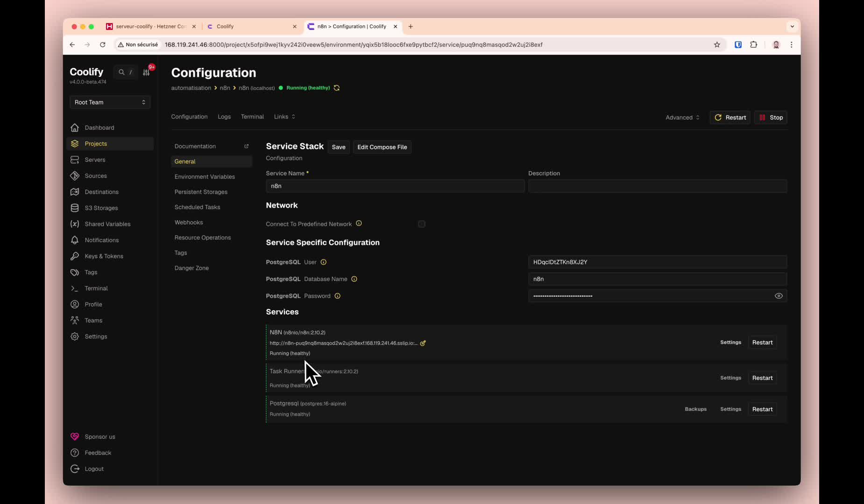Restart the Postgresql service
Screen dimensions: 864x504
pyautogui.click(x=762, y=409)
